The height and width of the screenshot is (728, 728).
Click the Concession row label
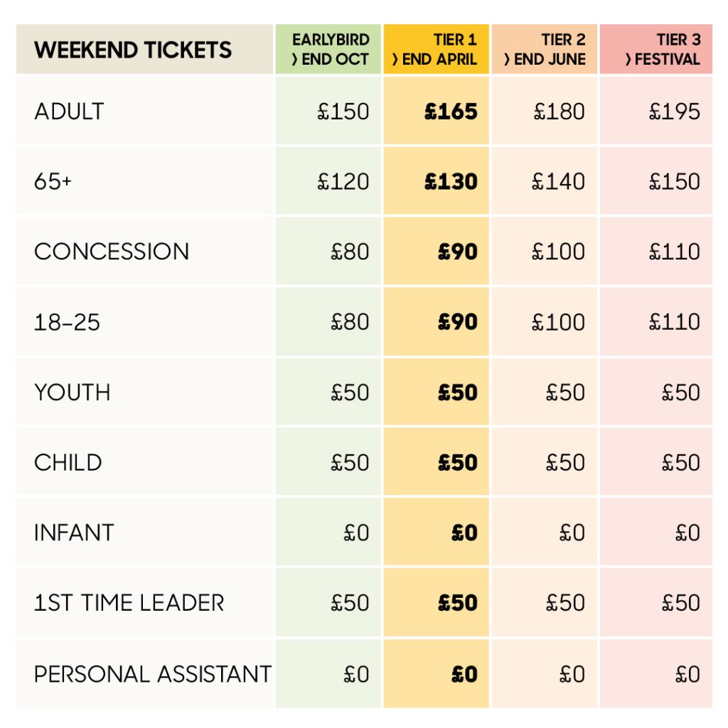tap(112, 252)
